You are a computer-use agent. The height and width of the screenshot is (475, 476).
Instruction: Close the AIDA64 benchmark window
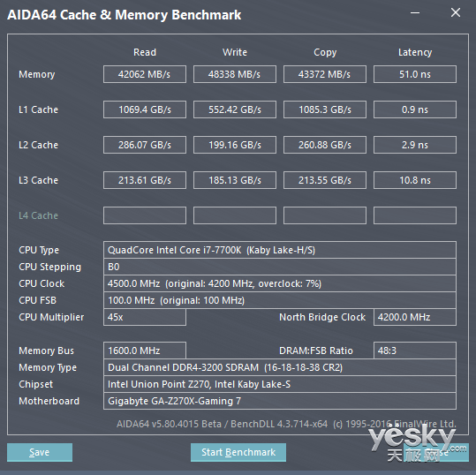coord(456,12)
